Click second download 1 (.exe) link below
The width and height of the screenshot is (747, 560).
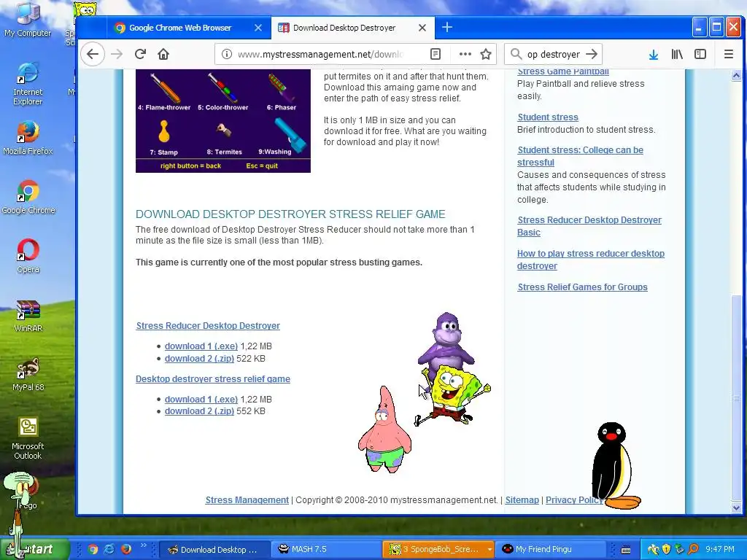click(x=201, y=400)
